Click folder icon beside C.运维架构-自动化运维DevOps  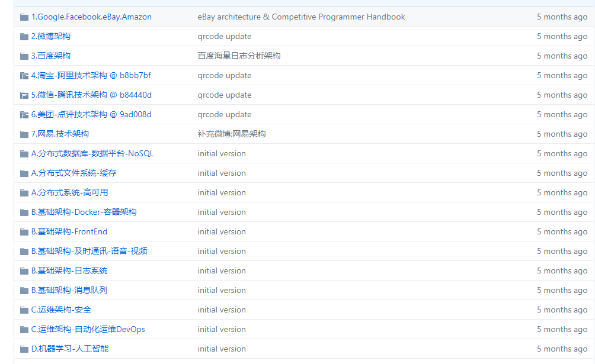point(24,330)
